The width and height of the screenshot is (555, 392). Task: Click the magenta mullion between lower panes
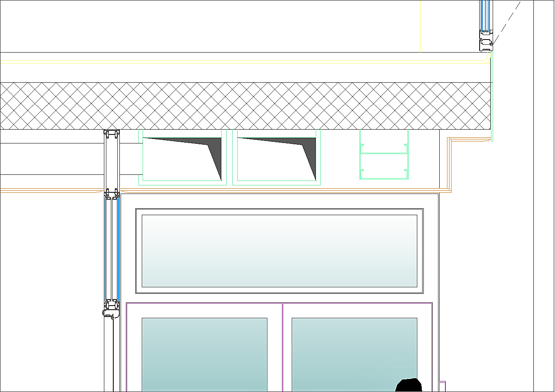pyautogui.click(x=282, y=346)
